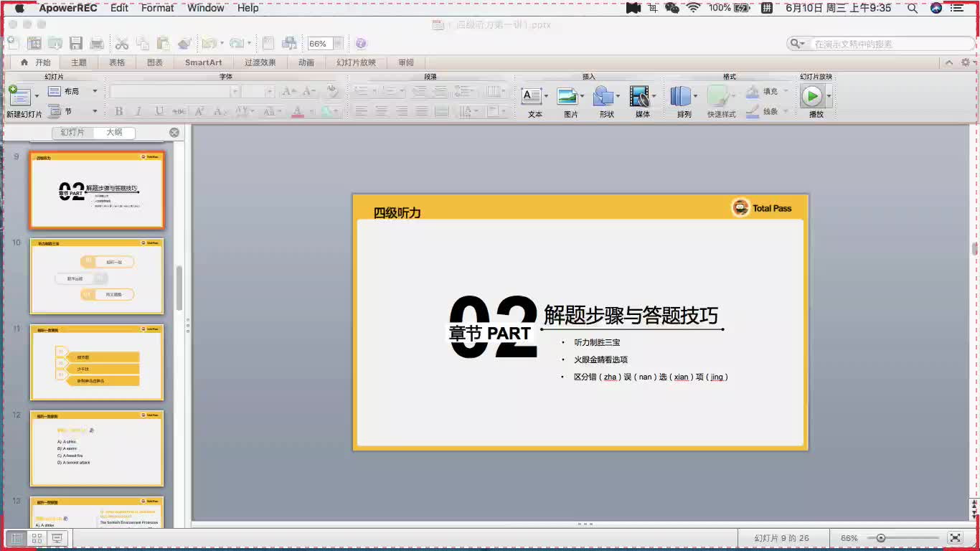Insert a text box via 文本 icon

coord(532,96)
